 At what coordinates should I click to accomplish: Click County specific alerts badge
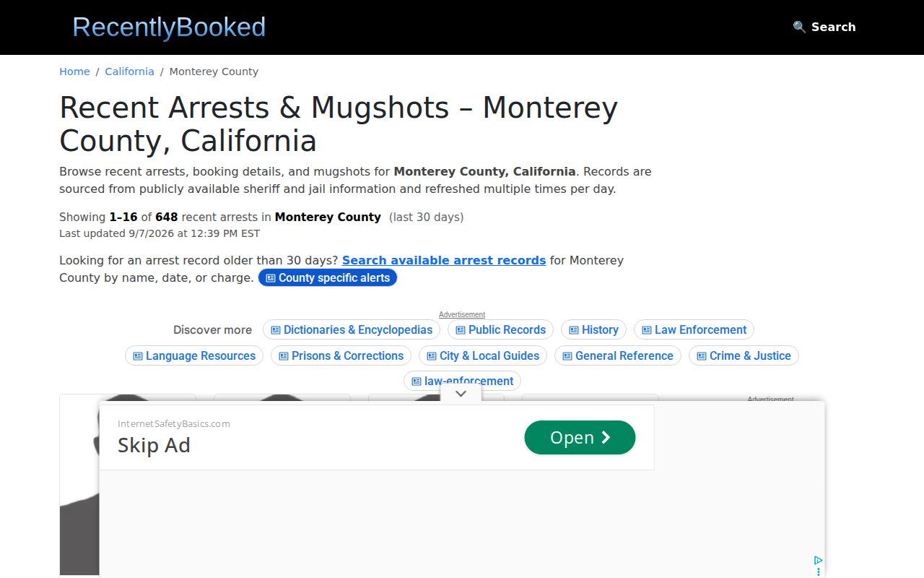click(328, 278)
